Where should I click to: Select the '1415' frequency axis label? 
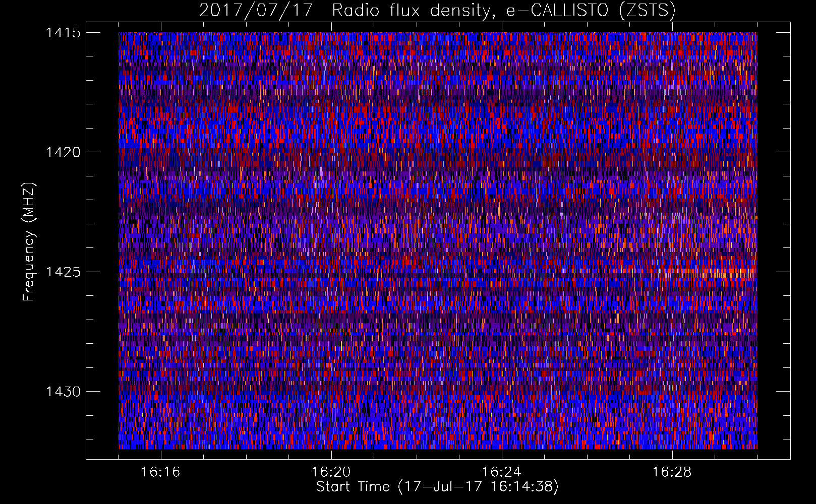63,33
